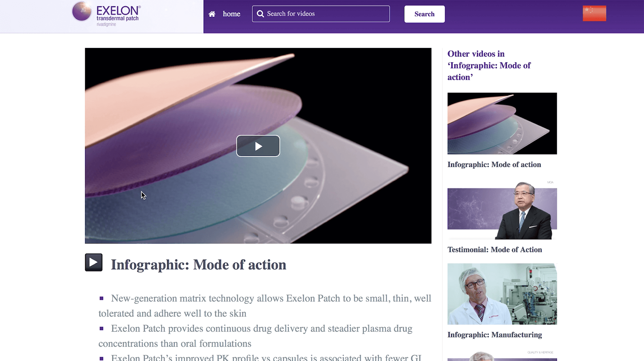Viewport: 644px width, 361px height.
Task: Click the purple circular Exelon emblem
Action: [82, 11]
